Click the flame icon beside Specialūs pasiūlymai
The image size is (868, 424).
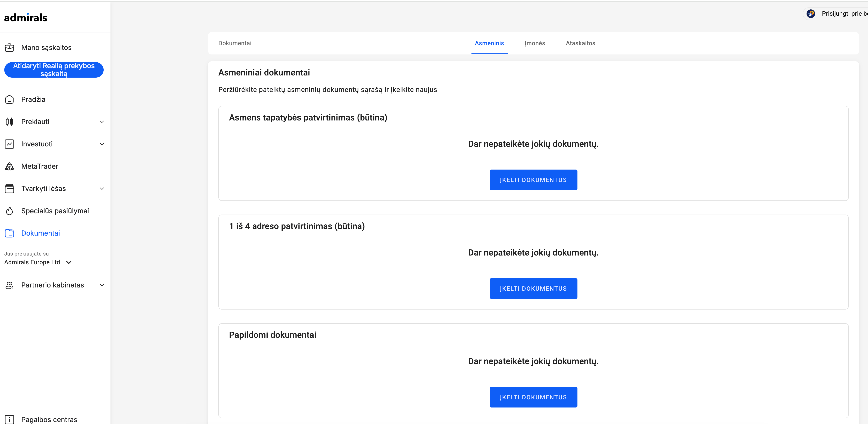pos(9,211)
